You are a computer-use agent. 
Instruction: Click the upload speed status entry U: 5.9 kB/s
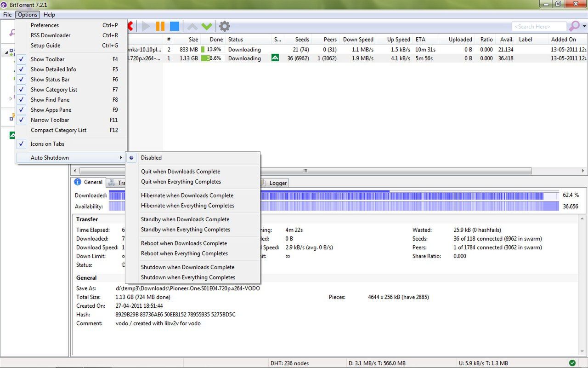pyautogui.click(x=483, y=363)
